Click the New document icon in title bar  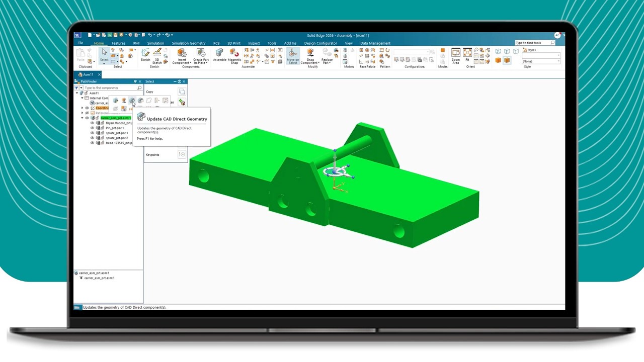click(x=90, y=35)
